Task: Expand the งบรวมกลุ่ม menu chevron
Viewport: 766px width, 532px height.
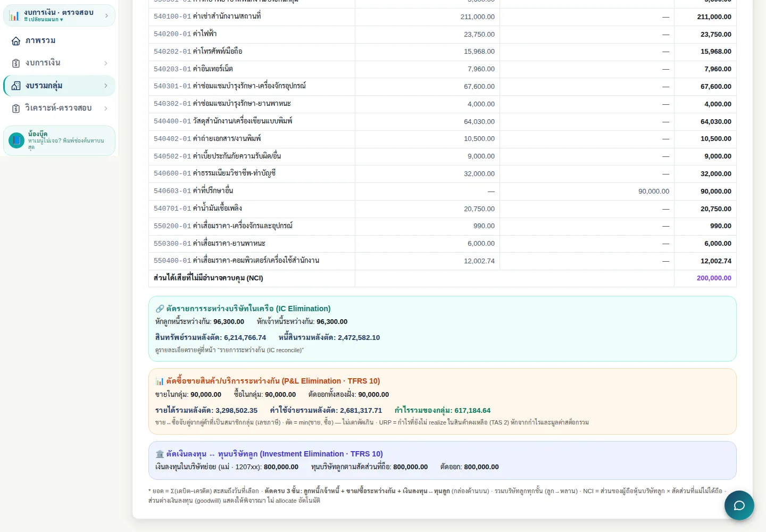Action: tap(106, 86)
